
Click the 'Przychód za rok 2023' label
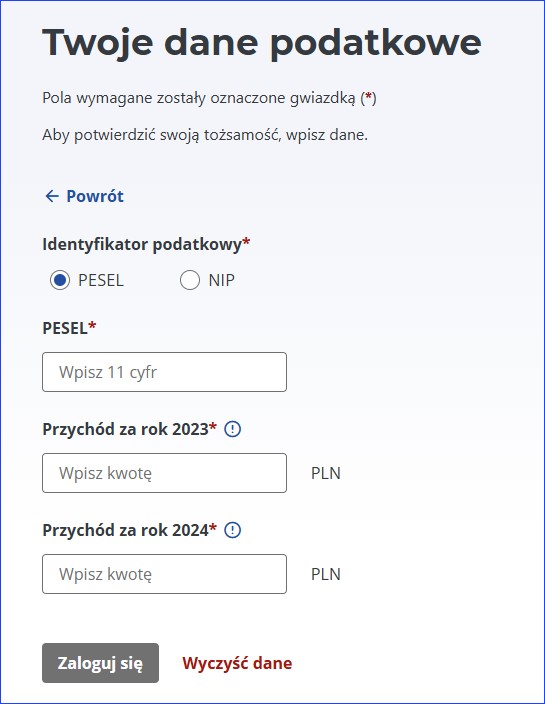pos(129,429)
